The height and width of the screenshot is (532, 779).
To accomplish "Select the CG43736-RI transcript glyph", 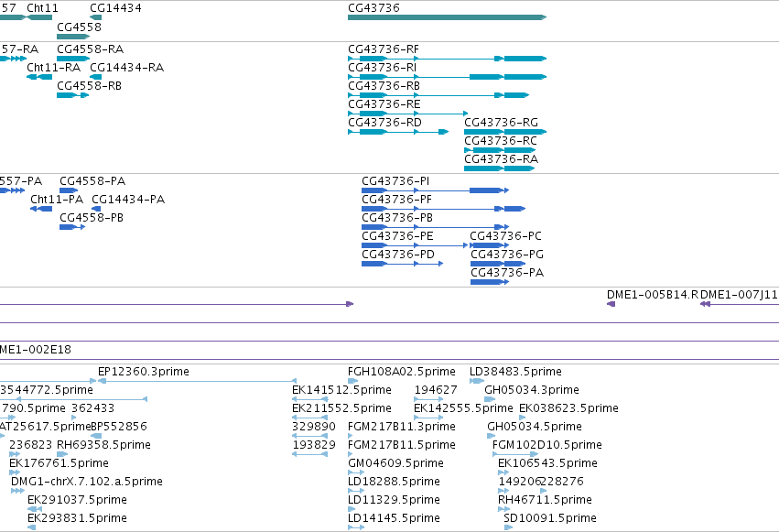I will (447, 77).
